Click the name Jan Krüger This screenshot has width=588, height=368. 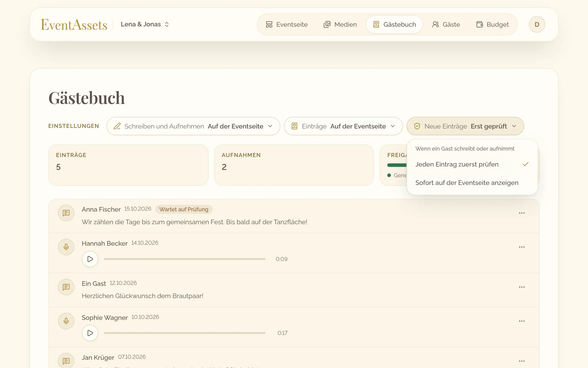pyautogui.click(x=98, y=358)
